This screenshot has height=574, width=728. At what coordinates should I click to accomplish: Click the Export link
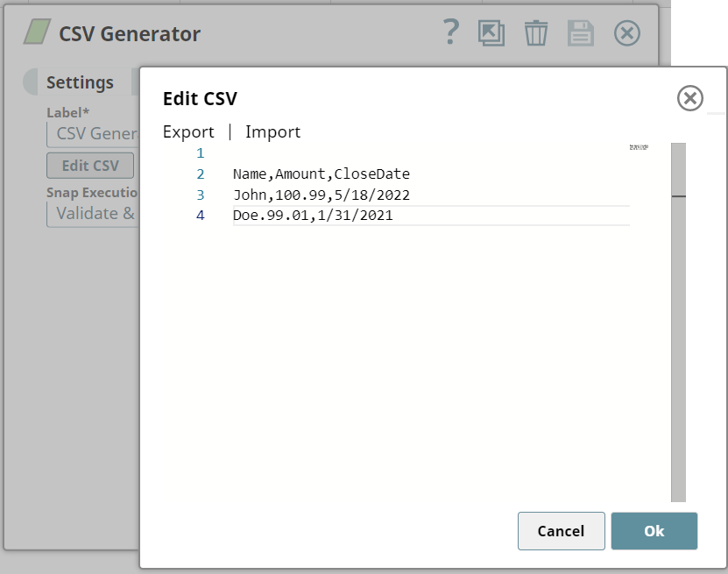188,132
